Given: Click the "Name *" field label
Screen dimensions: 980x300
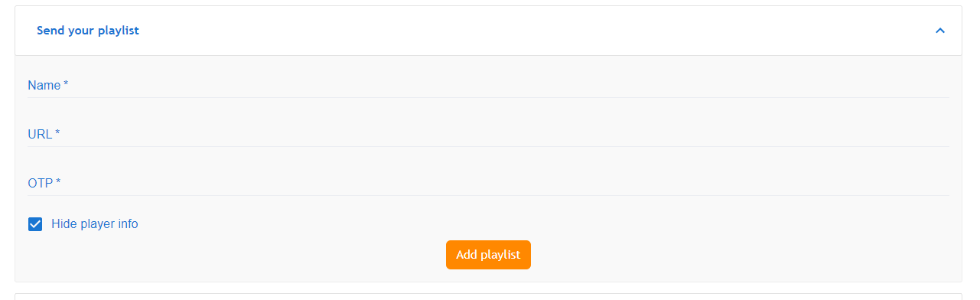Looking at the screenshot, I should [x=48, y=86].
